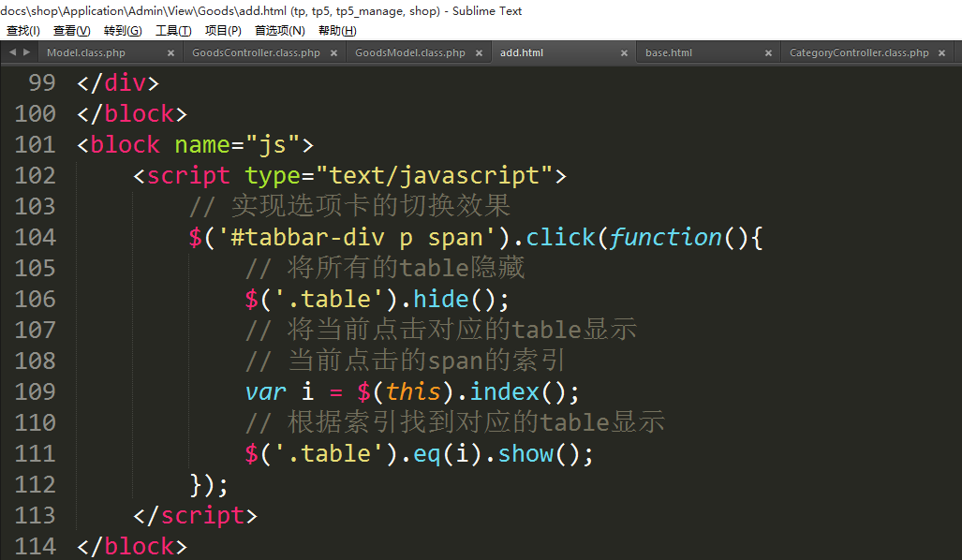This screenshot has height=560, width=962.
Task: Close the Model.class.php tab
Action: click(170, 53)
